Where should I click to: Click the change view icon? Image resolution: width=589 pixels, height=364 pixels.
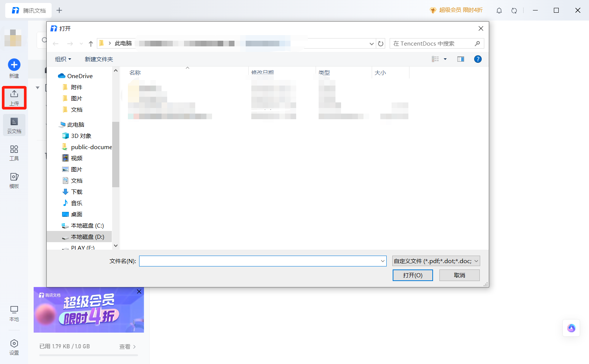click(x=435, y=59)
